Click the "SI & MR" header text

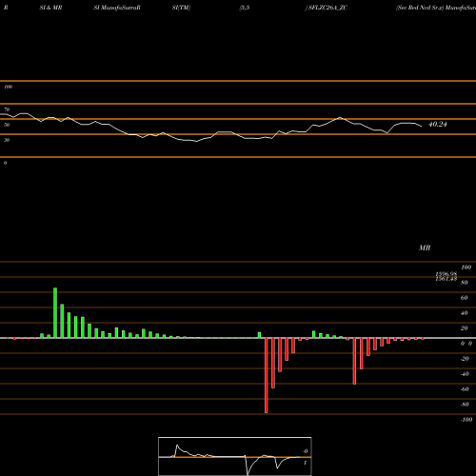[50, 8]
